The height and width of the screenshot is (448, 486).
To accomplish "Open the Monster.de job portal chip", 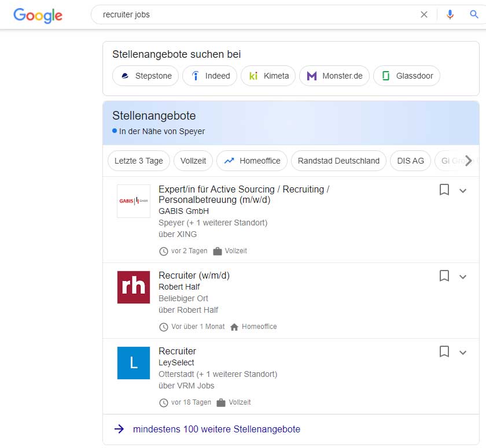I will tap(334, 76).
